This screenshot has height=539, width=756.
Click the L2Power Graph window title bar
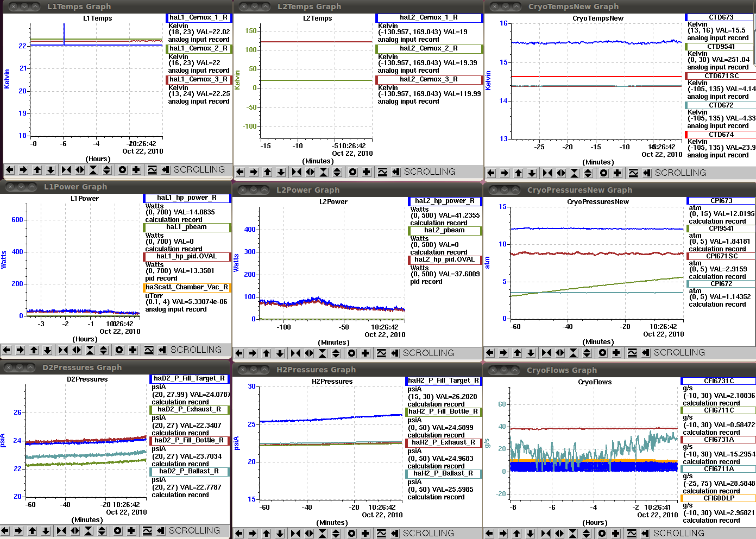point(358,190)
